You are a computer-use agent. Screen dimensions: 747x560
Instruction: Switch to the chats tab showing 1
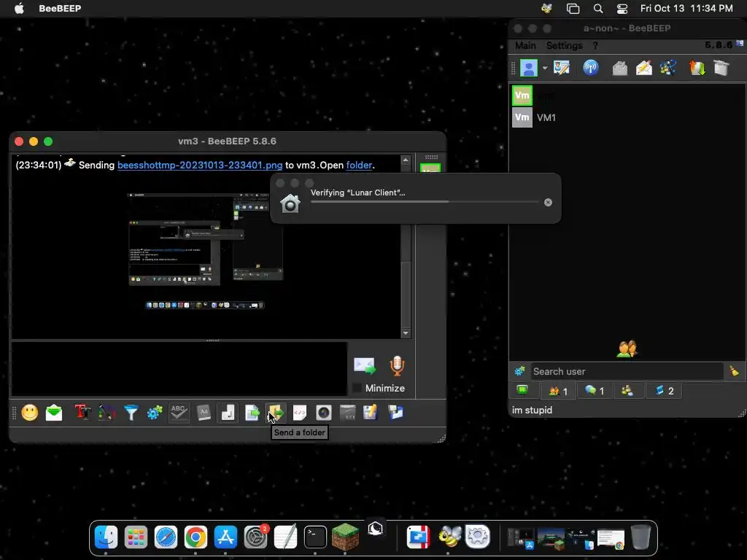(594, 391)
